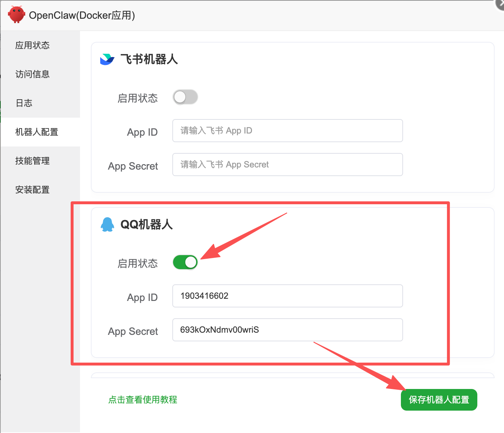Click the Feishu App Secret input field
This screenshot has height=433, width=504.
tap(287, 165)
